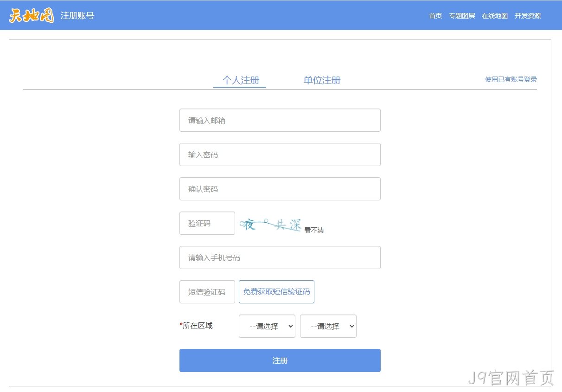The width and height of the screenshot is (562, 392).
Task: Open the 首页 navigation link
Action: pyautogui.click(x=435, y=16)
